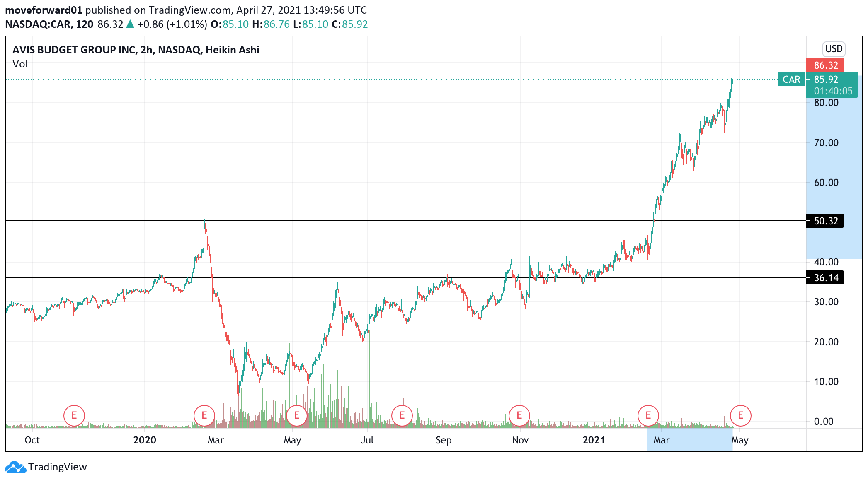The height and width of the screenshot is (482, 868).
Task: Click the low value L:85.10
Action: [310, 24]
